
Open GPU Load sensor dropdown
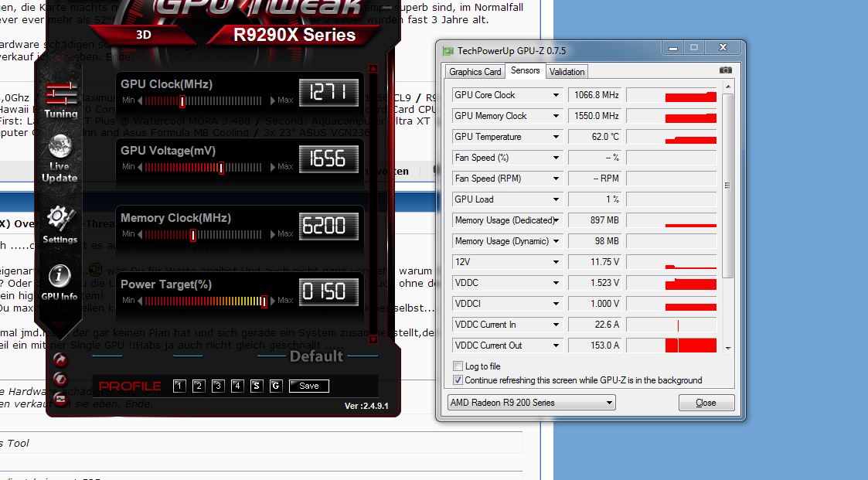coord(556,199)
